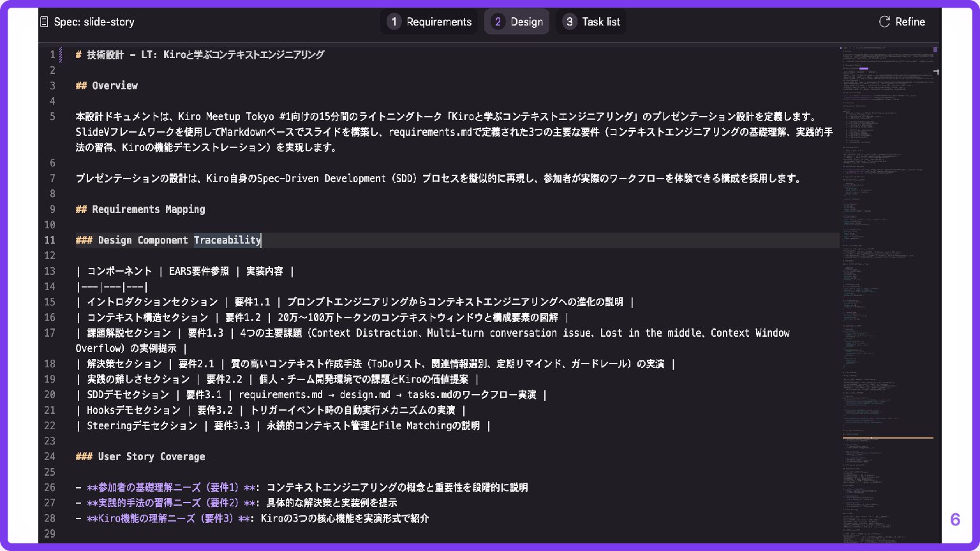Viewport: 980px width, 551px height.
Task: Click line number 11 in gutter
Action: pos(50,240)
